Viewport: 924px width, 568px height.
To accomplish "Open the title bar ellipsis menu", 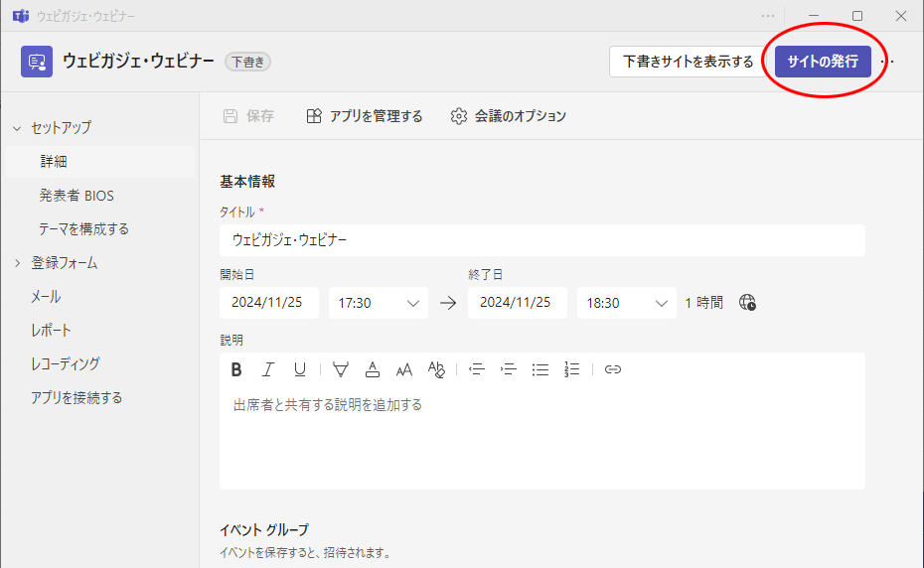I will [x=768, y=16].
